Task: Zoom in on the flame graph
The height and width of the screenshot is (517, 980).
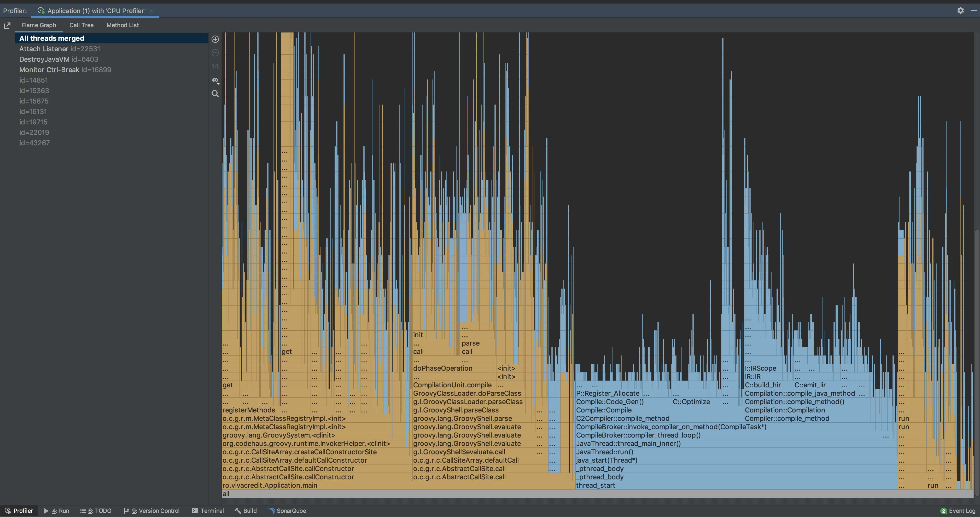Action: tap(215, 39)
